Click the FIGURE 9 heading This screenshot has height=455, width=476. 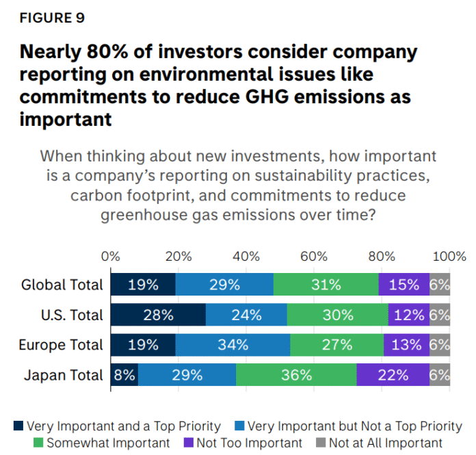52,18
